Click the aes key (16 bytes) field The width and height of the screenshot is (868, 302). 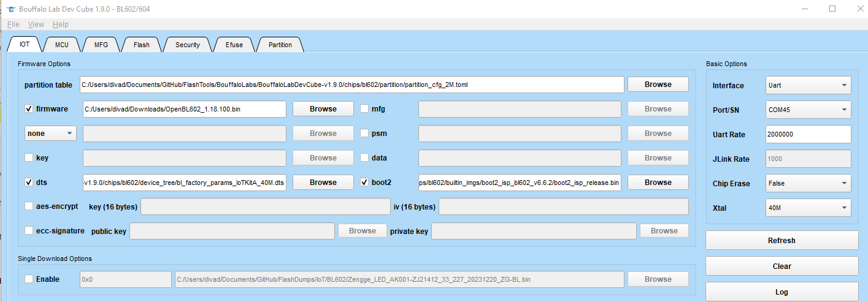point(266,206)
